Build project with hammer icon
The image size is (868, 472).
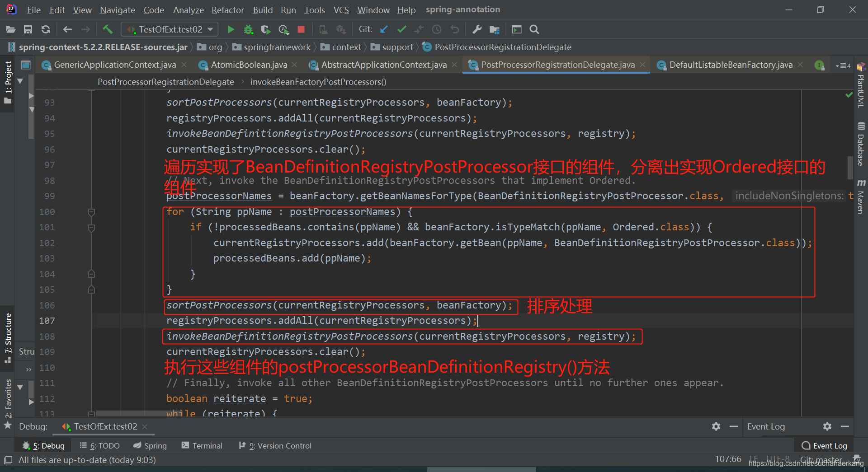click(108, 29)
